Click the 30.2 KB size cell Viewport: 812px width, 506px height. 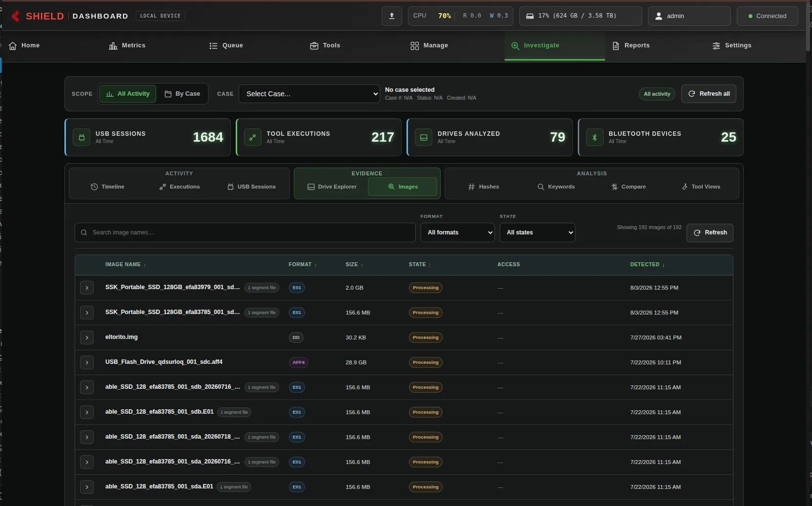click(x=356, y=337)
